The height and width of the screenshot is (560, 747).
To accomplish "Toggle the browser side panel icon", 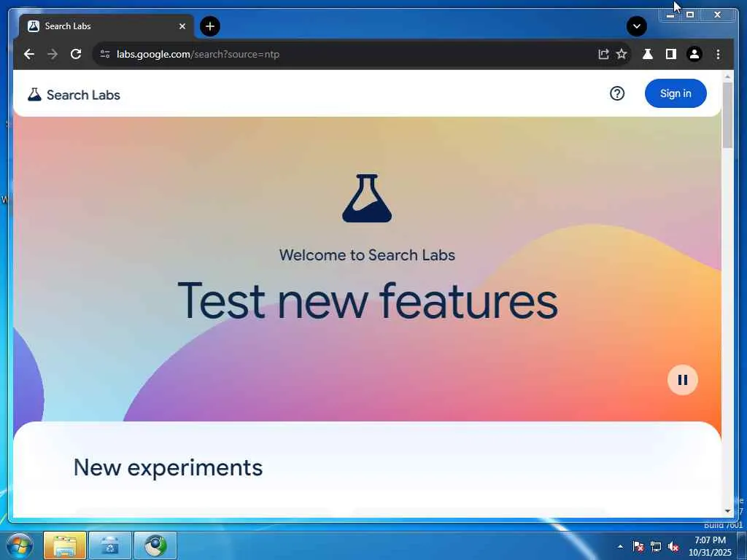I will [671, 54].
